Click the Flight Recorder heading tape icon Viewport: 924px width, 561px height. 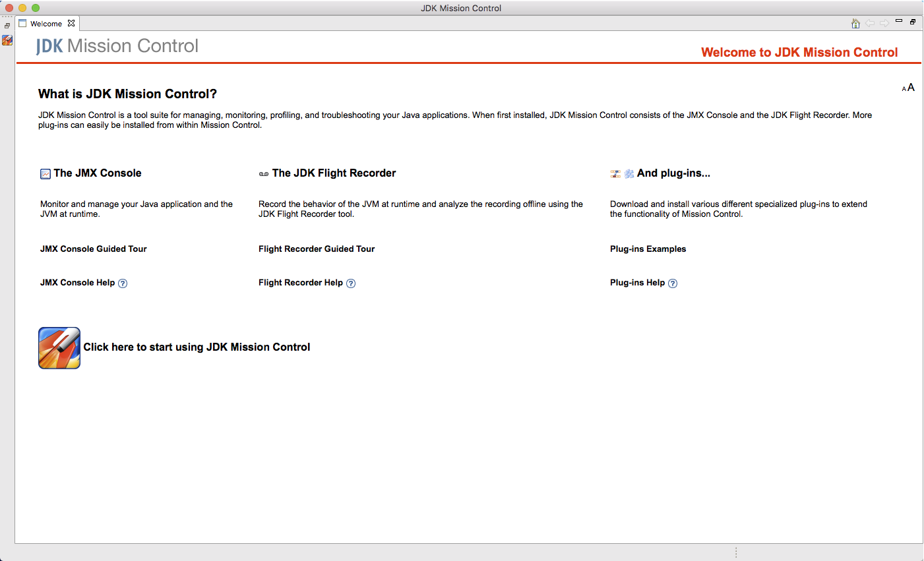click(264, 174)
